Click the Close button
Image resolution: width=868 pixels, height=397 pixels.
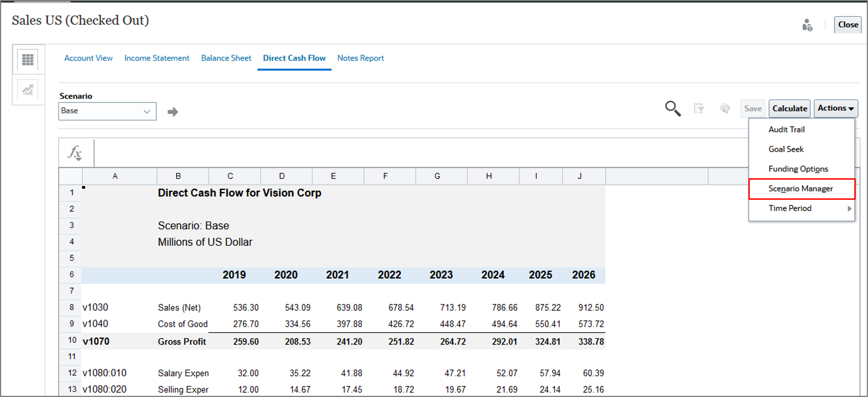click(x=848, y=25)
